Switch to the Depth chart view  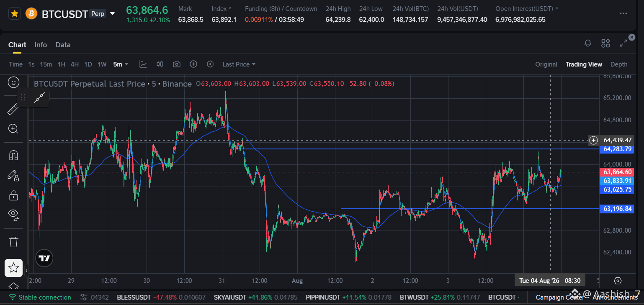click(619, 64)
